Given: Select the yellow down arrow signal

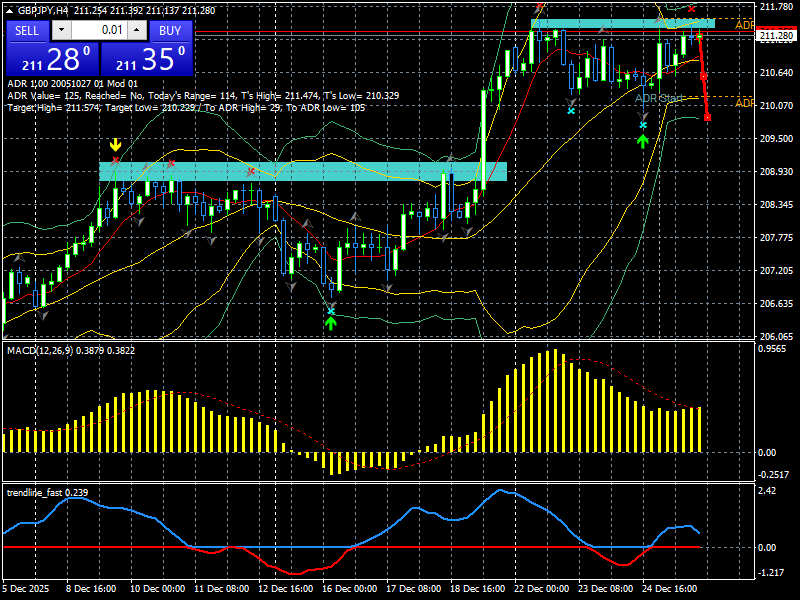Looking at the screenshot, I should (x=116, y=145).
